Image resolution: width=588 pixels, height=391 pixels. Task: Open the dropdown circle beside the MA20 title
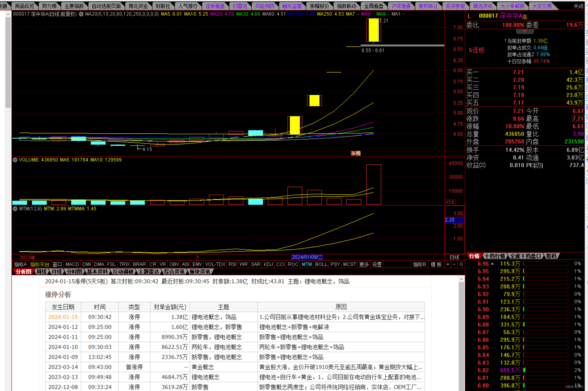coord(81,14)
